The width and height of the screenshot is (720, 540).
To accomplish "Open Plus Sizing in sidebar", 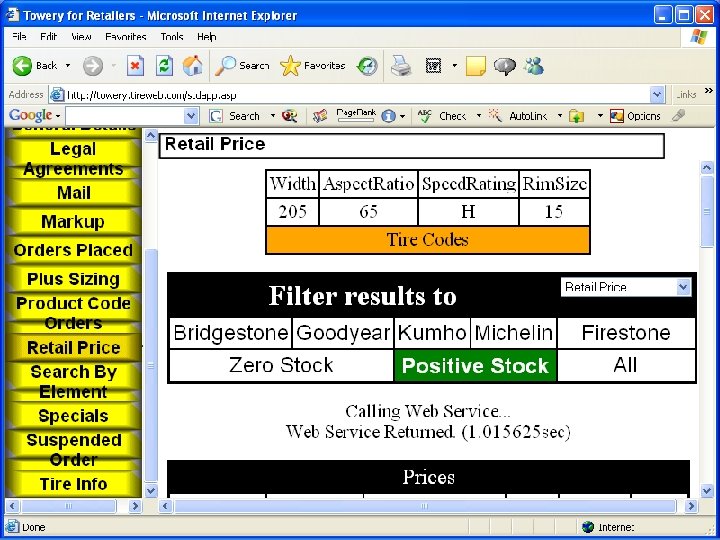I will (x=73, y=279).
